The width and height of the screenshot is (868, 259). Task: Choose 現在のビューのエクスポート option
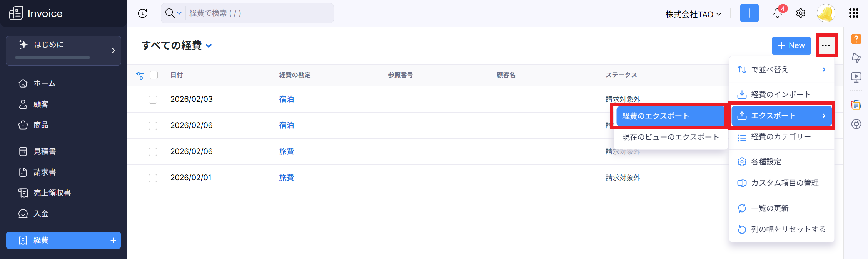(670, 137)
